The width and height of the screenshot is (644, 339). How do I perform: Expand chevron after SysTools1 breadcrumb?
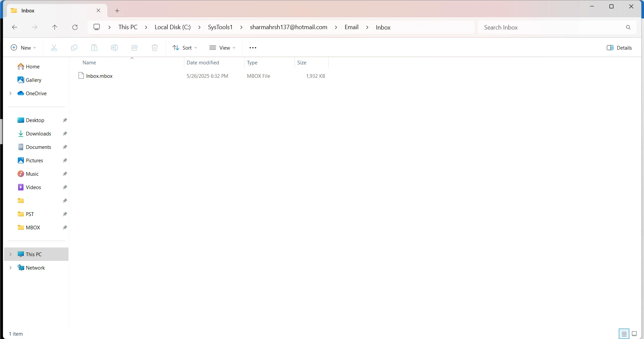(x=241, y=27)
